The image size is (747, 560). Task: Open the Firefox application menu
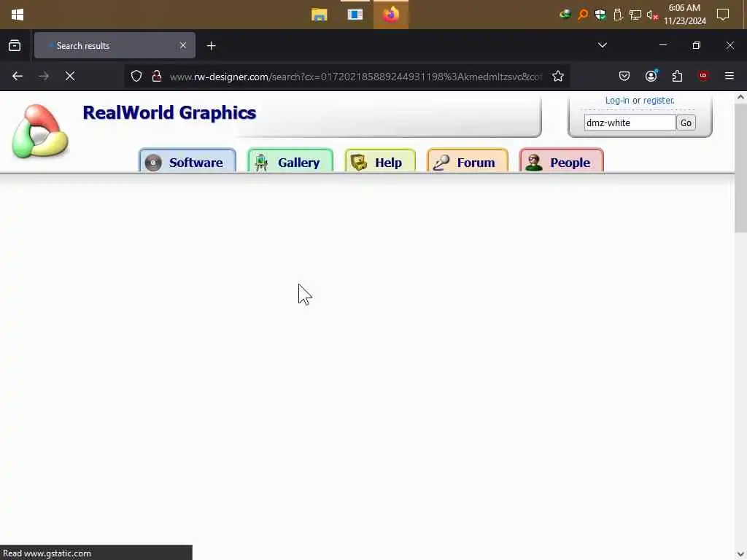pyautogui.click(x=729, y=76)
